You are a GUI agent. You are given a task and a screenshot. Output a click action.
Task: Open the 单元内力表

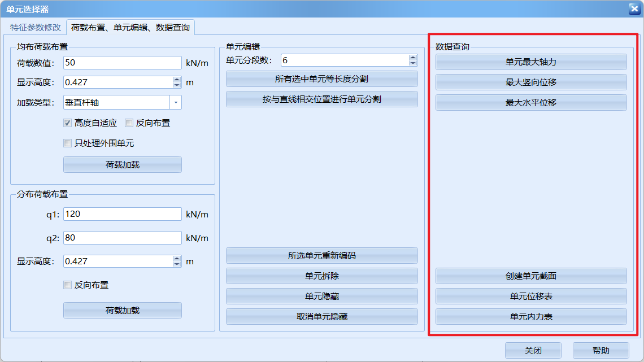pos(530,317)
